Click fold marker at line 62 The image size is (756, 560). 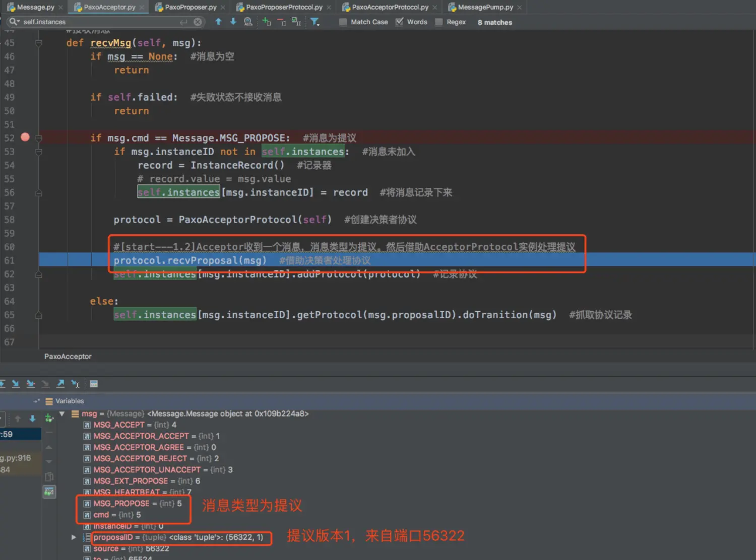pyautogui.click(x=39, y=274)
